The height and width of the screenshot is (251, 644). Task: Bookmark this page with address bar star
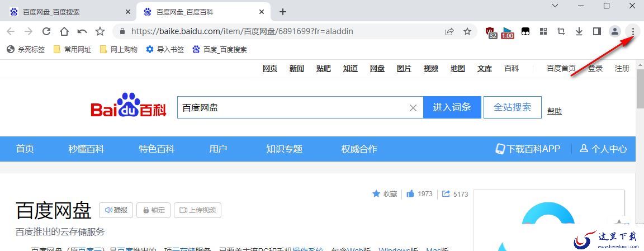[467, 31]
